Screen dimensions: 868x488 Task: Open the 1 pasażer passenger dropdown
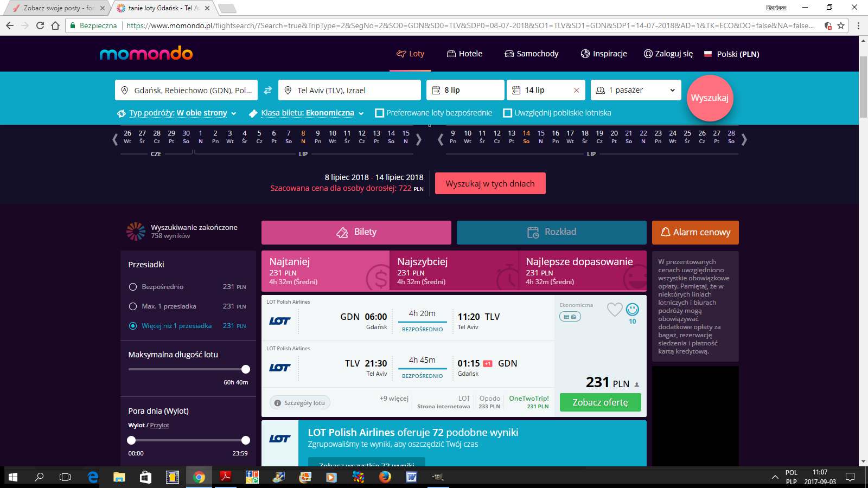pos(636,90)
